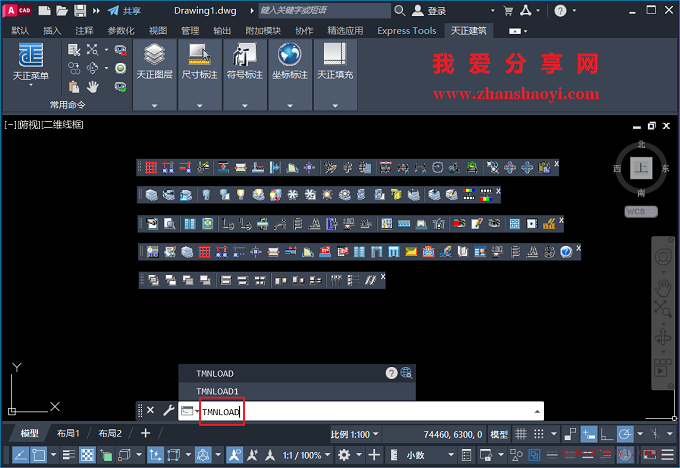
Task: Close the first floating toolbar with its X
Action: point(556,164)
